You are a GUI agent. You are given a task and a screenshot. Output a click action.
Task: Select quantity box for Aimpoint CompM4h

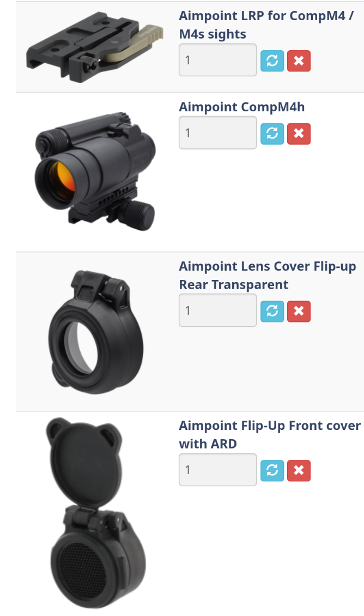[x=218, y=133]
